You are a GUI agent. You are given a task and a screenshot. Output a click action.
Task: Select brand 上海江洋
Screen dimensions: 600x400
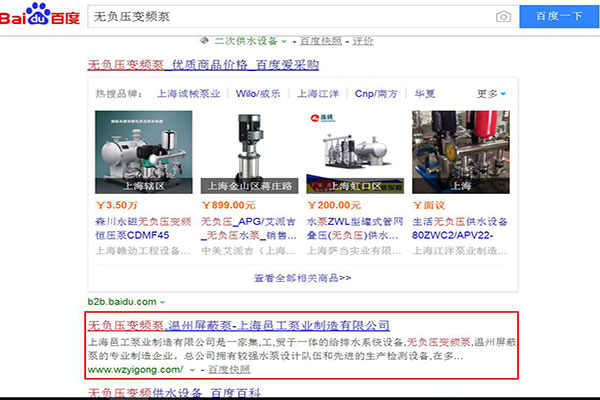318,94
